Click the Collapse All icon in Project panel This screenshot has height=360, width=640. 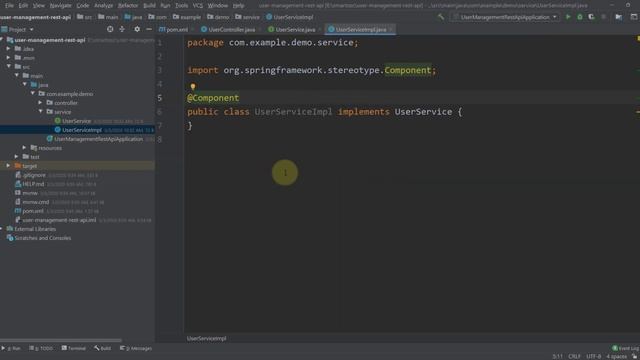[x=122, y=29]
